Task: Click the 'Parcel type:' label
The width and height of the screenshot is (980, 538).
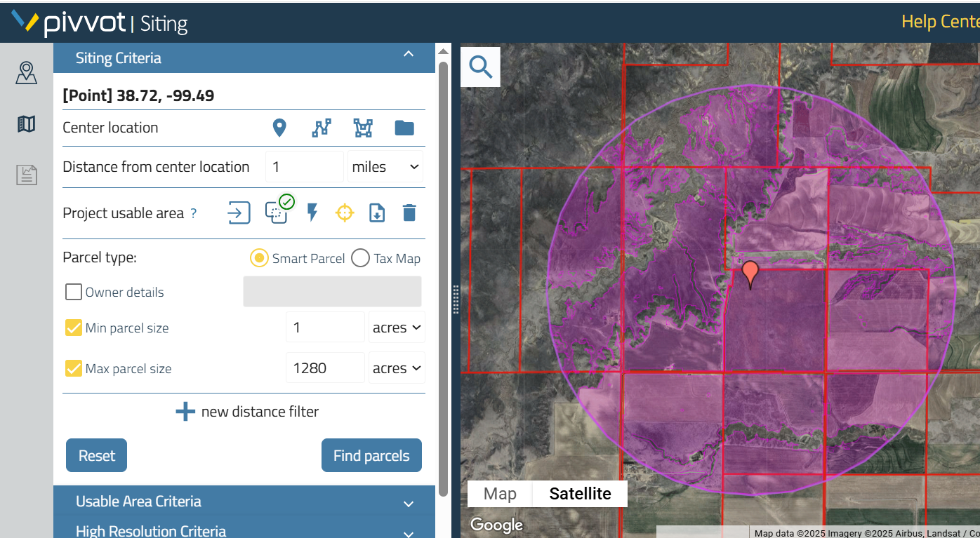Action: pos(100,257)
